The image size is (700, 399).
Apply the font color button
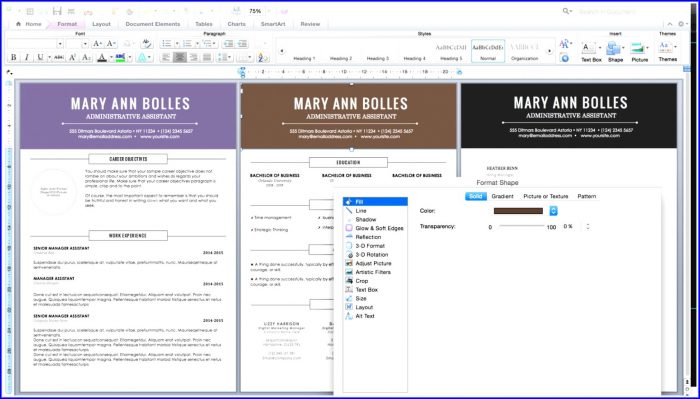102,57
